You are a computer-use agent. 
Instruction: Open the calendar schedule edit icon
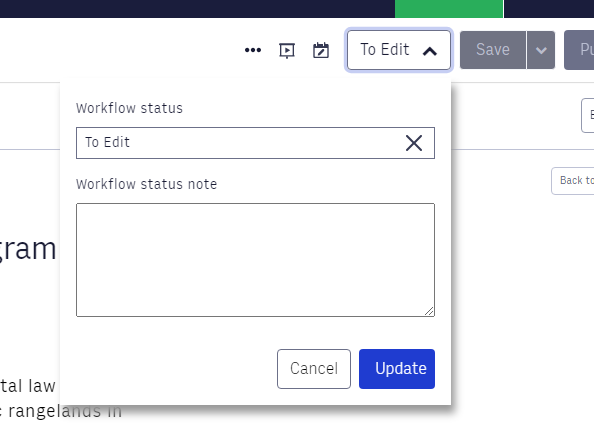click(321, 50)
